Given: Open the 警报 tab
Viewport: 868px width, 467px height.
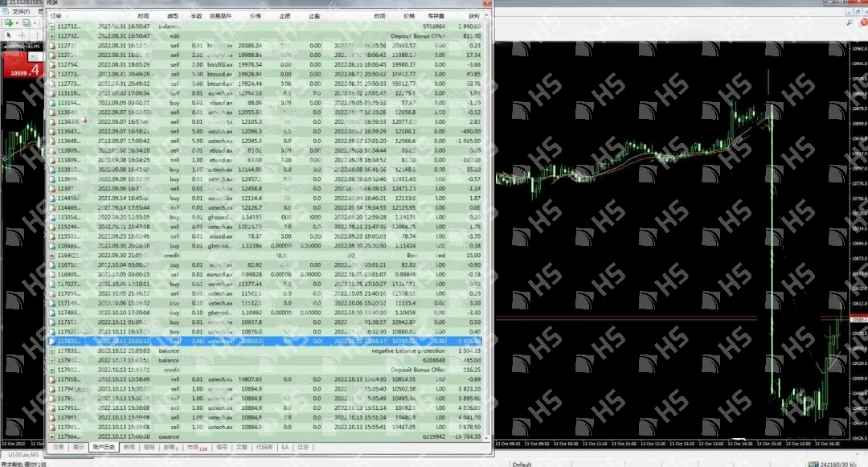Looking at the screenshot, I should [149, 447].
